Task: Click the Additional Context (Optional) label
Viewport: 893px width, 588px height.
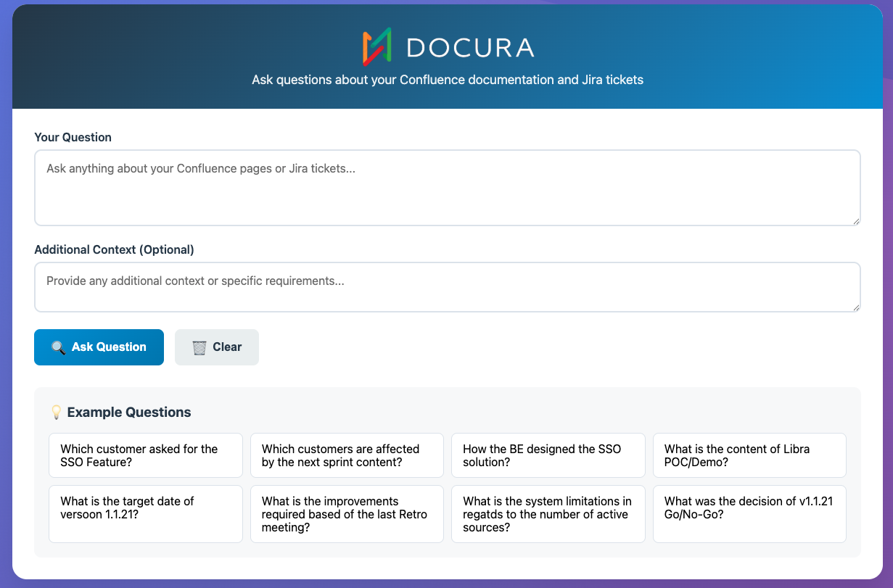Action: click(114, 249)
